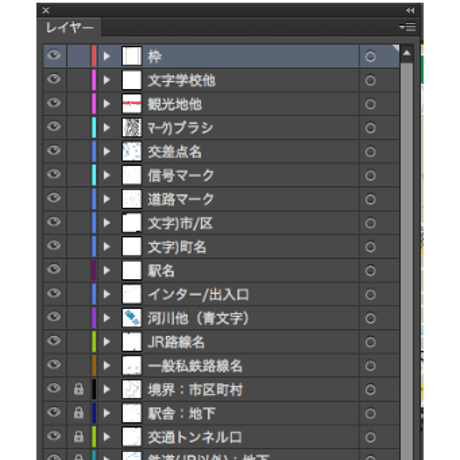Click thumbnail of ﾏｰｸ)ブラシ layer

[x=132, y=128]
